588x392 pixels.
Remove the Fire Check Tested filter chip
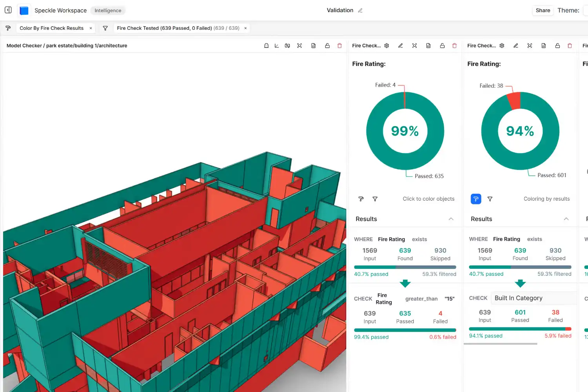pos(245,28)
